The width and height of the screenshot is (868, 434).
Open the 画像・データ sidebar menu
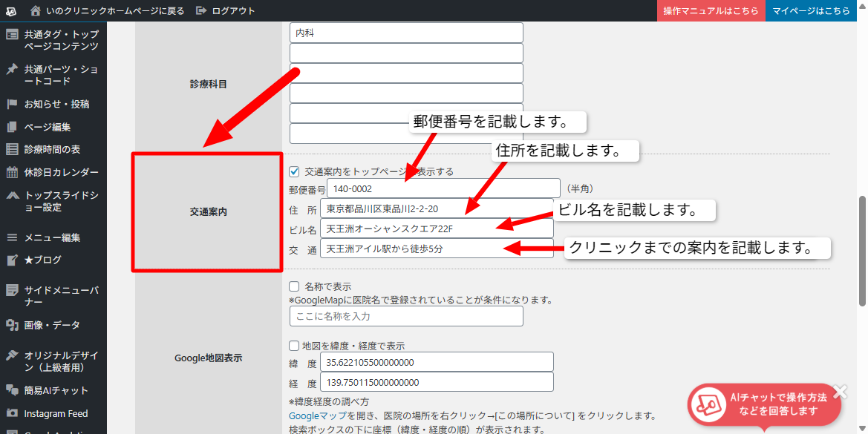52,325
